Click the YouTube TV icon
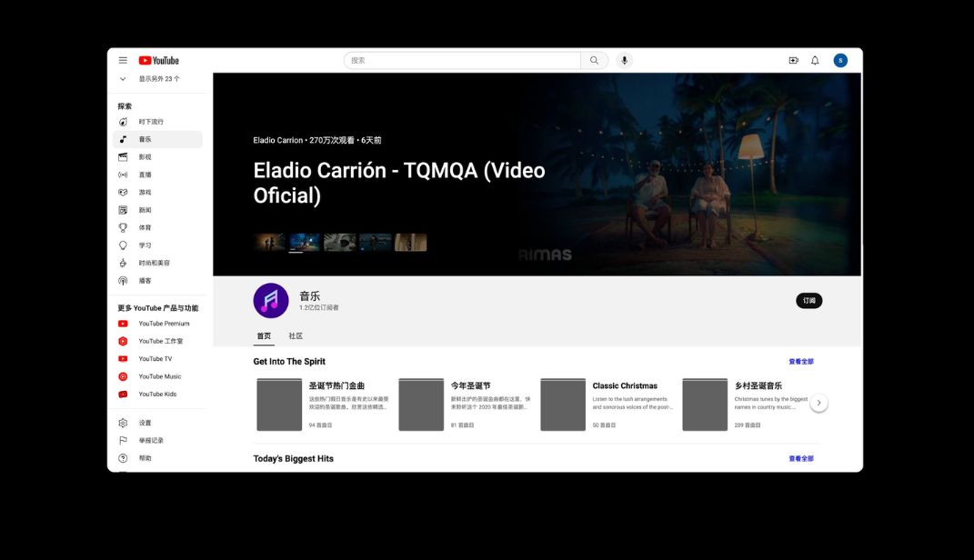 tap(123, 359)
